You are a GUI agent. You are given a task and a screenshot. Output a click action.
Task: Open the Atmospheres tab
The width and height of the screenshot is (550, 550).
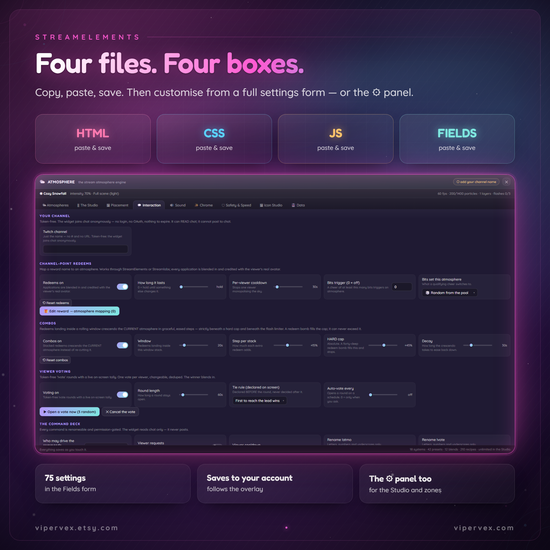click(55, 205)
